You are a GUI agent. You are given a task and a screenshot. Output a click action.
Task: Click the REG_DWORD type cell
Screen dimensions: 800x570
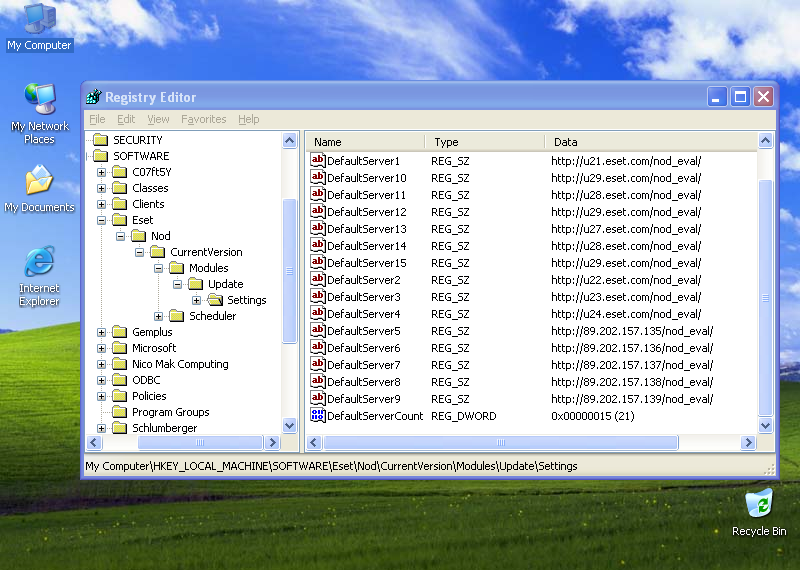point(463,416)
